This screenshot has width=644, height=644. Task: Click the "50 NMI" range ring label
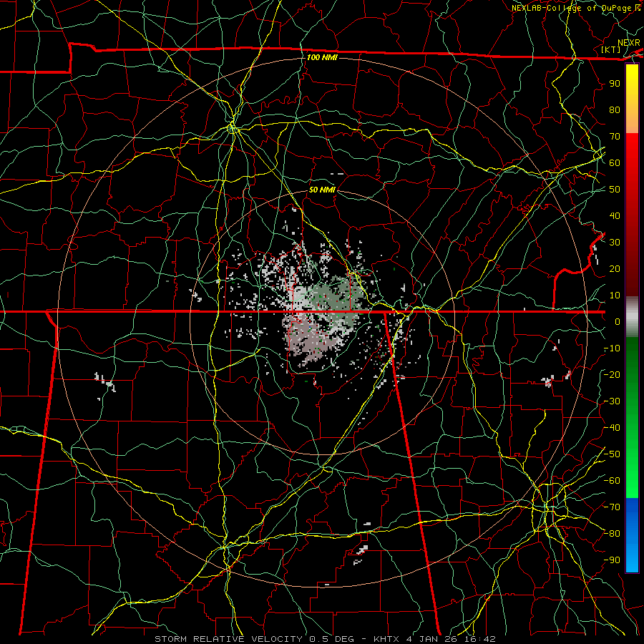click(x=322, y=190)
